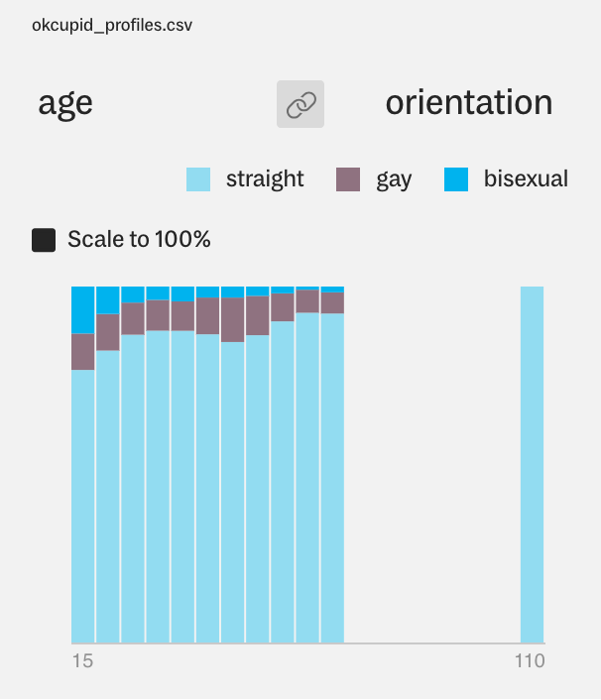Click the last stacked bar in the left cluster
The image size is (601, 700).
pos(332,476)
